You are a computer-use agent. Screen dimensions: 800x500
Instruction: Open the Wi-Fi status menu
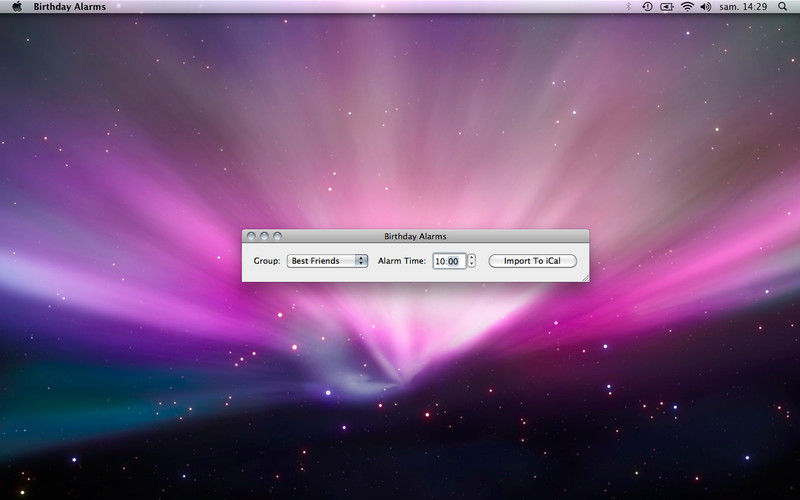(x=687, y=7)
